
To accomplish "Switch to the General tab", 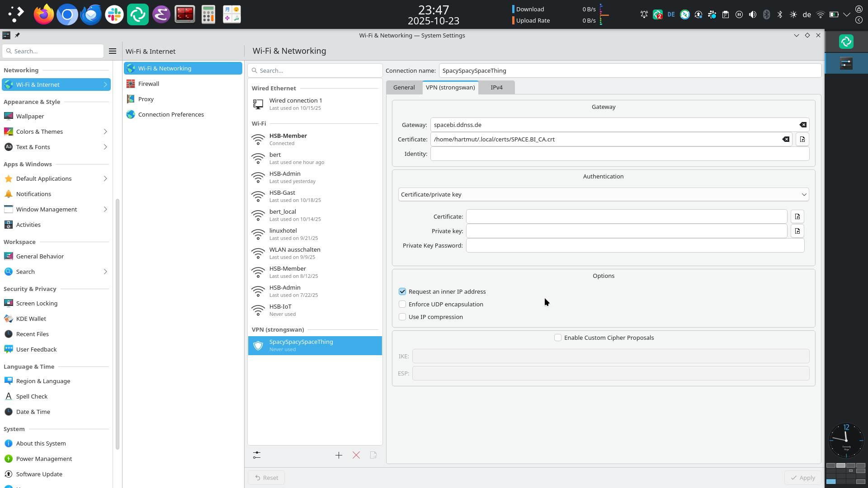I will pos(404,87).
